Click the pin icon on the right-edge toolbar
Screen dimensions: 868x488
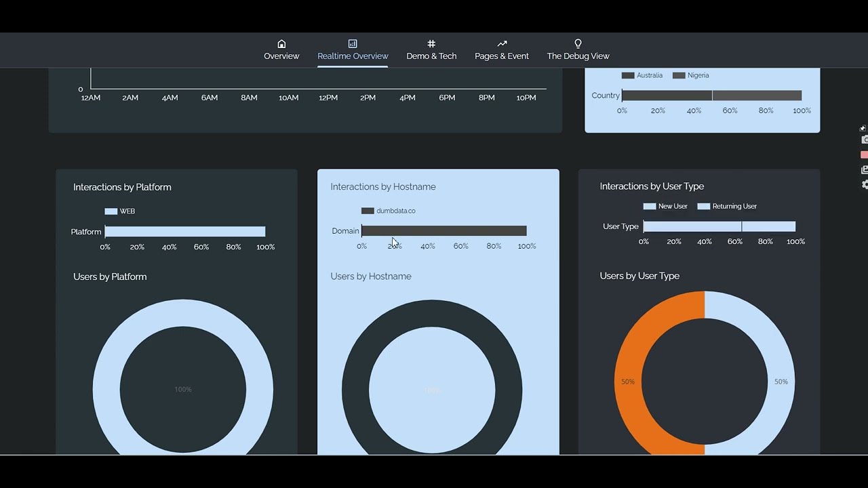[x=863, y=128]
